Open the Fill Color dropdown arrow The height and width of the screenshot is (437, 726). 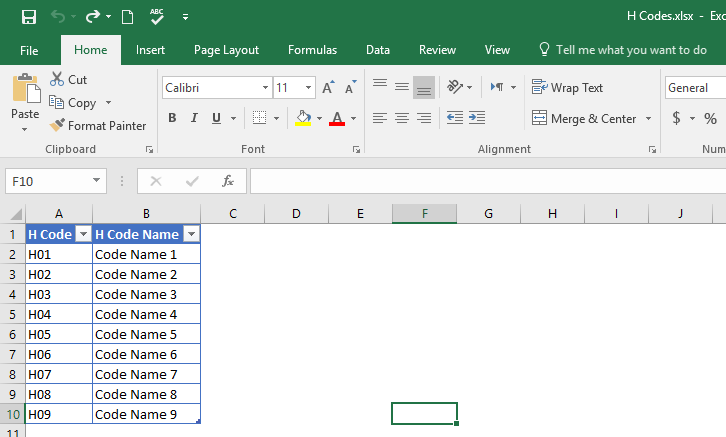tap(319, 119)
